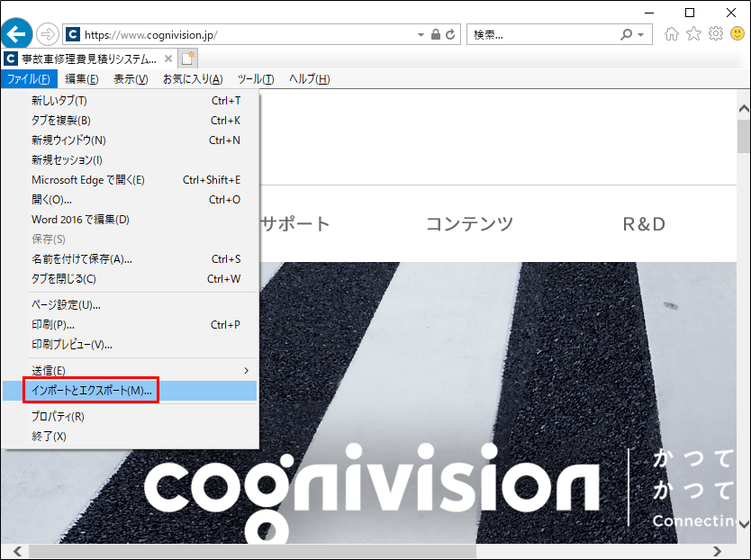The image size is (751, 560).
Task: Open the ツール(T) menu
Action: pos(256,79)
